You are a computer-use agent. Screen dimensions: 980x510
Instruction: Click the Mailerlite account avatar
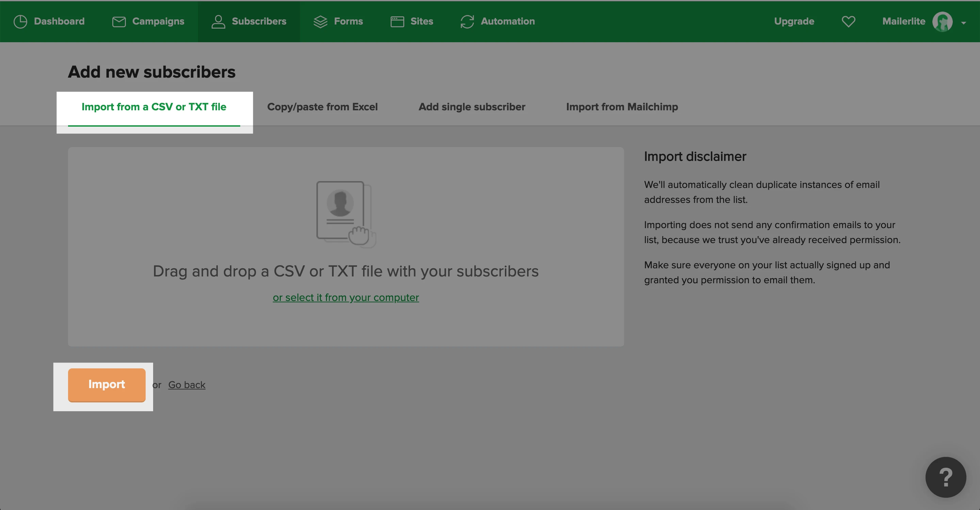pyautogui.click(x=942, y=22)
